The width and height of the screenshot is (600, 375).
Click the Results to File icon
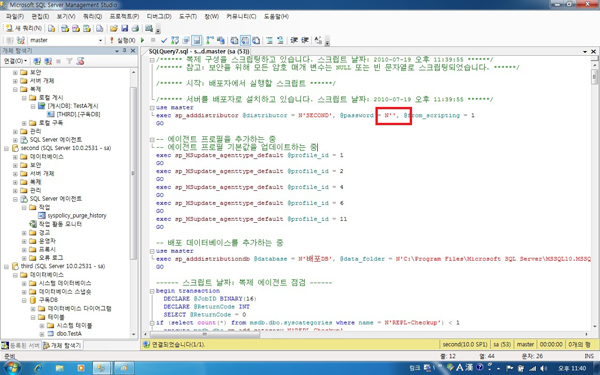256,40
